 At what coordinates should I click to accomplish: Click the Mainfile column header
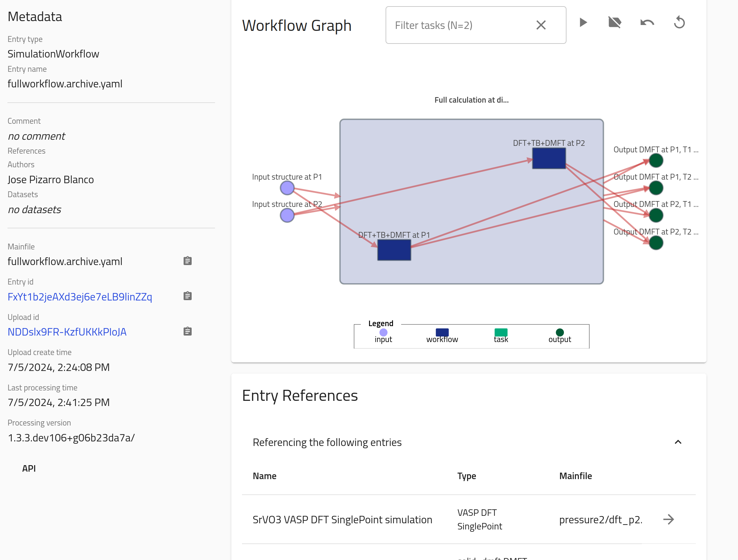tap(576, 476)
